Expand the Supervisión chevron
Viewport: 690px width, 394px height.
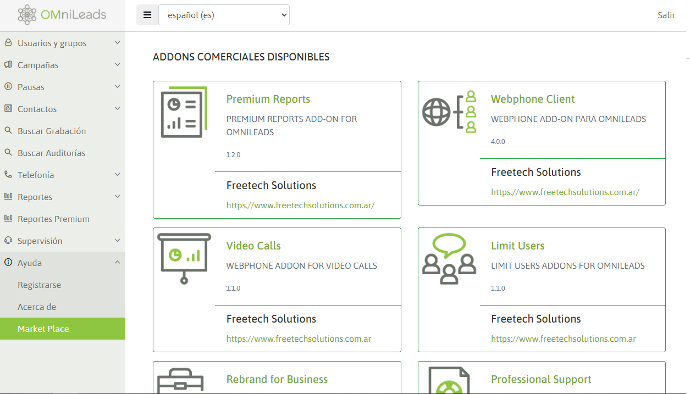pos(117,240)
